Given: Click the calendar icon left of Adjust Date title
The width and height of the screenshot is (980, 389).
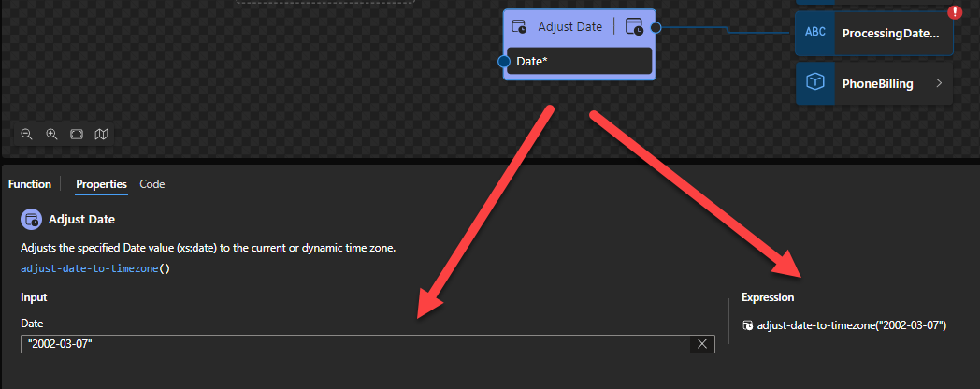Looking at the screenshot, I should 519,27.
